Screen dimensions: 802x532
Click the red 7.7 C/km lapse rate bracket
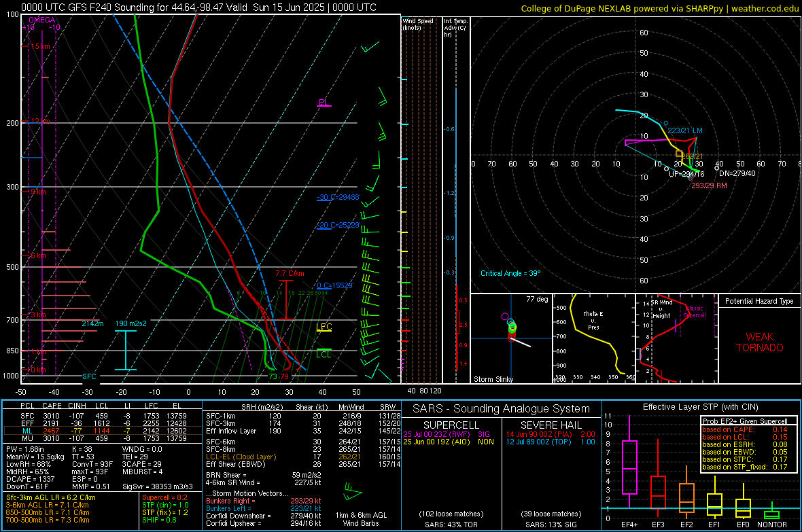click(x=285, y=300)
